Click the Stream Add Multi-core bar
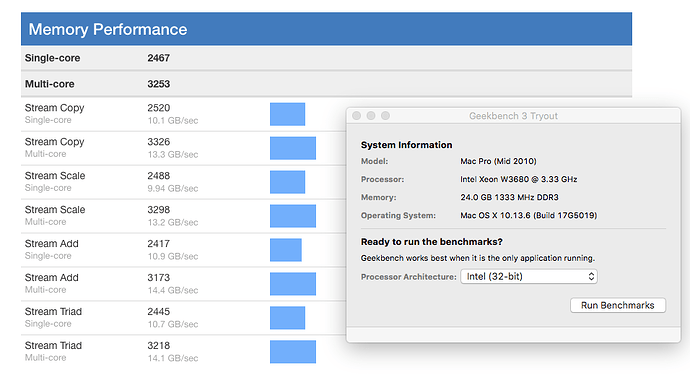The image size is (690, 374). (x=293, y=284)
